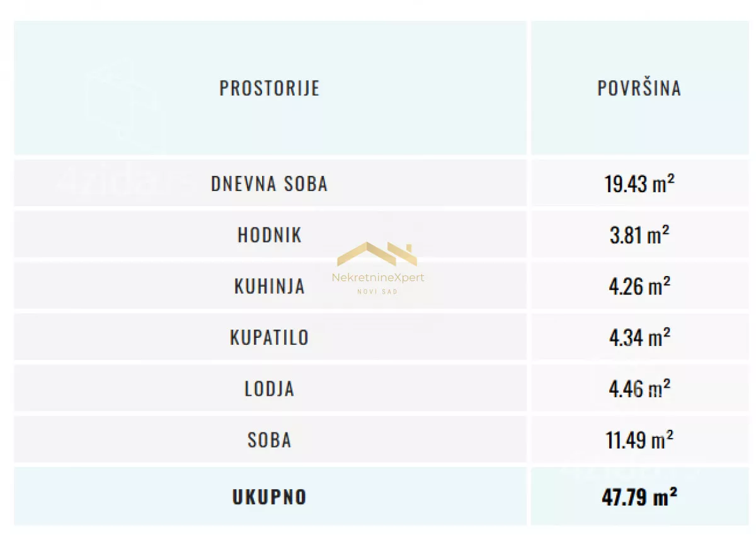Select the 4.26 m² area value
The image size is (756, 537).
pyautogui.click(x=639, y=286)
